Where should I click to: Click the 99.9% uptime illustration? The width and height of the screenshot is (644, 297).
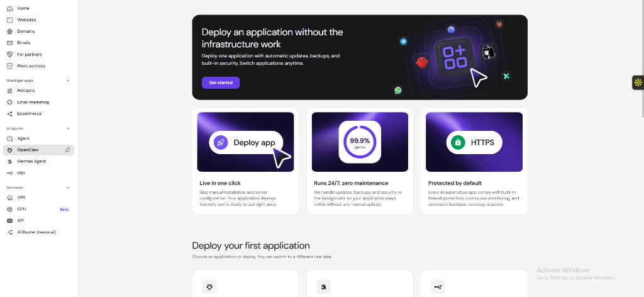(x=360, y=142)
